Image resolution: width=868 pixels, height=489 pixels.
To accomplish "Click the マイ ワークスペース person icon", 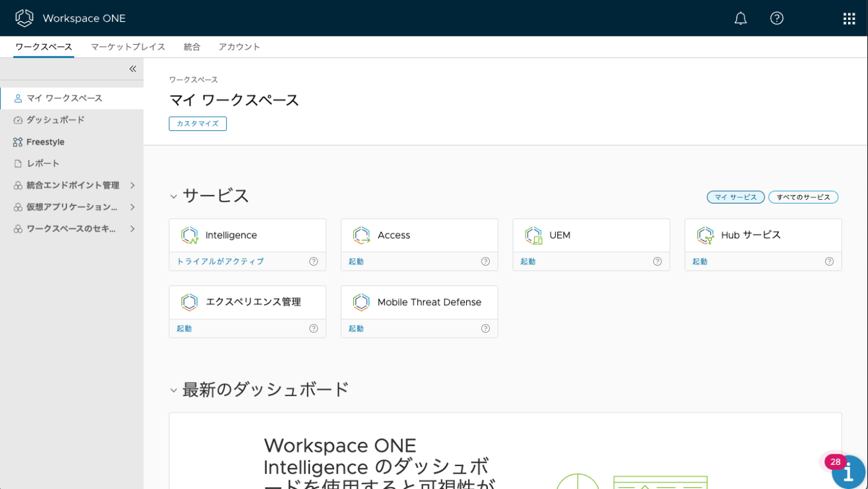I will pos(18,98).
